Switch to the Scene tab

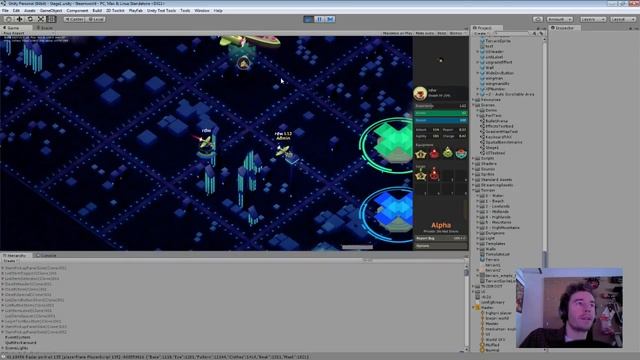pos(44,28)
